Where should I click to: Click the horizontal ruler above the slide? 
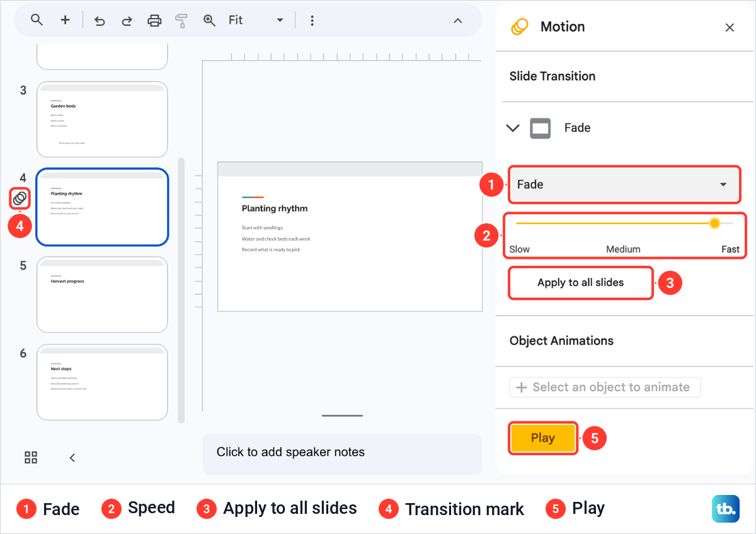click(342, 57)
